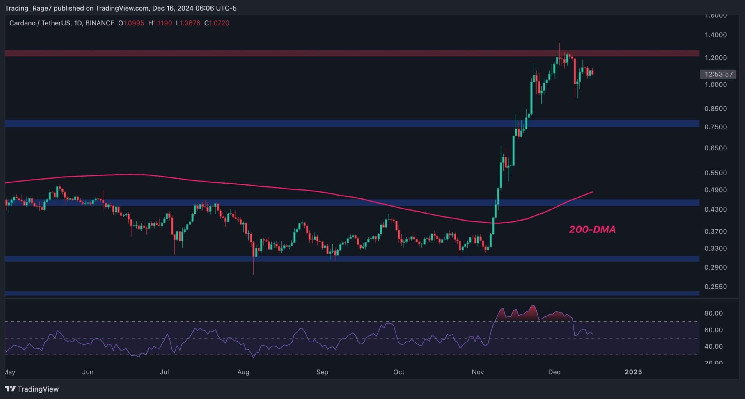Click the Jul label on time axis
The height and width of the screenshot is (399, 745).
coord(165,372)
